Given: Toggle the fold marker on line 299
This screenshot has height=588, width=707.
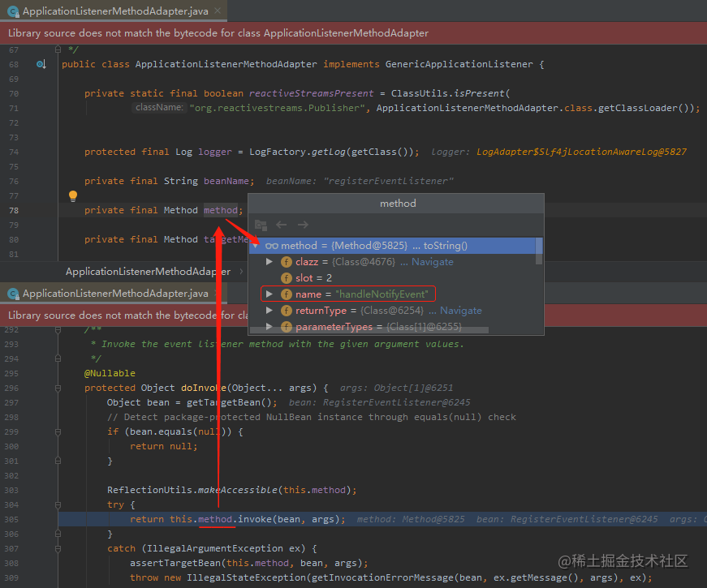Looking at the screenshot, I should [x=58, y=431].
